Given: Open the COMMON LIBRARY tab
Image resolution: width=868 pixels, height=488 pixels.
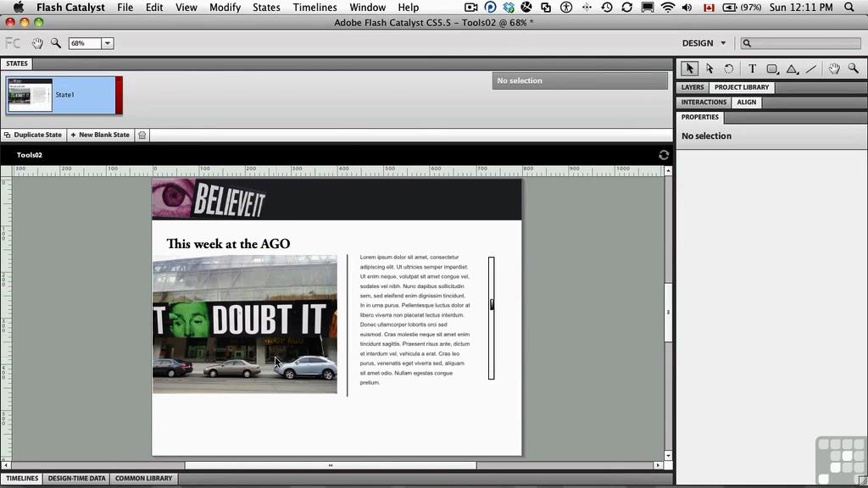Looking at the screenshot, I should coord(143,479).
